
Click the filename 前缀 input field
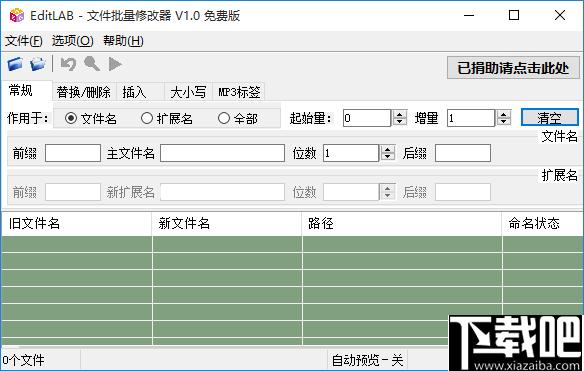(x=73, y=153)
